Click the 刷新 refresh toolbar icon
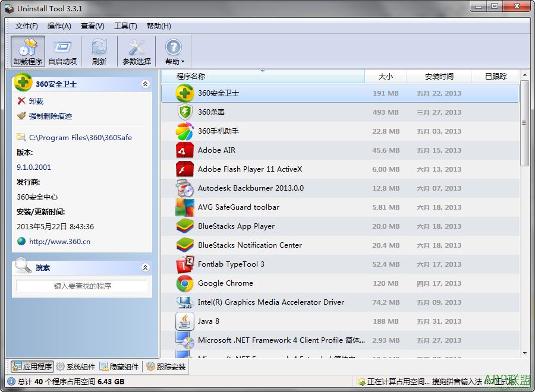Image resolution: width=535 pixels, height=392 pixels. click(x=99, y=50)
